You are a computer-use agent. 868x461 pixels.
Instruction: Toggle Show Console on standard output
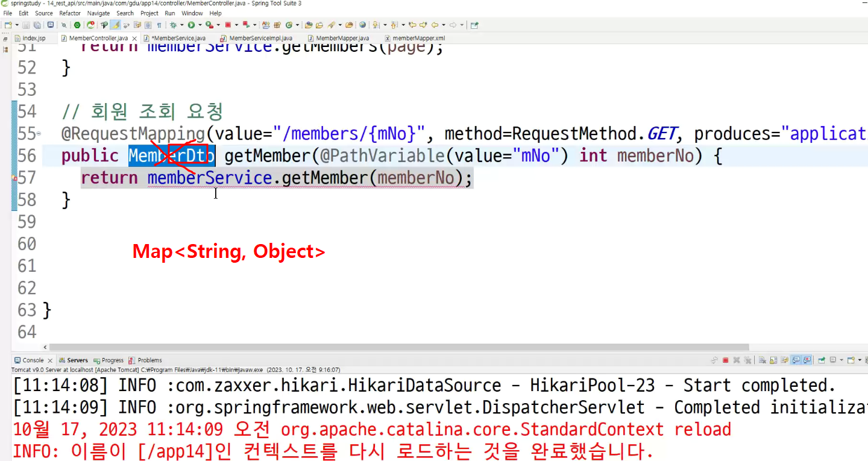(x=796, y=360)
